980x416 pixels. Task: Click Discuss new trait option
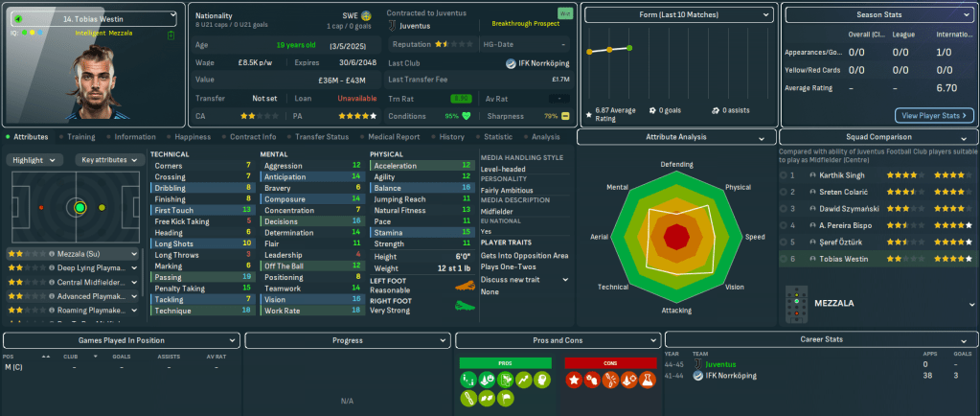(x=522, y=279)
